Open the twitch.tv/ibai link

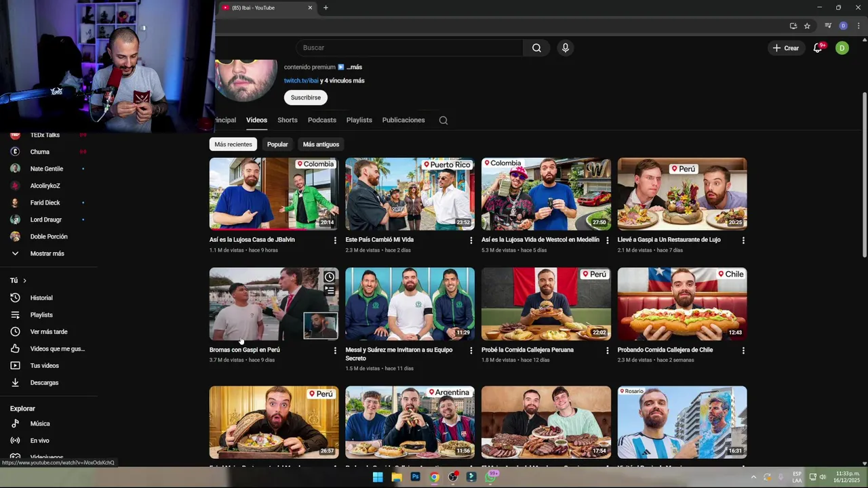coord(301,81)
